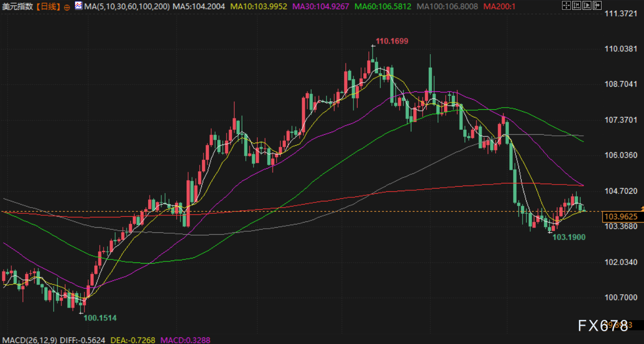
Task: Click the 102.0340 price axis label
Action: point(620,262)
